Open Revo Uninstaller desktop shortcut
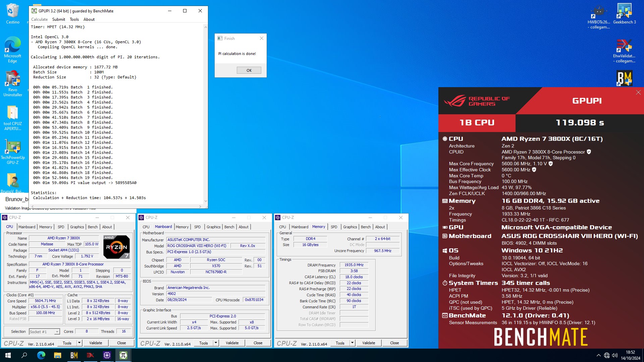The width and height of the screenshot is (644, 362). coord(12,83)
